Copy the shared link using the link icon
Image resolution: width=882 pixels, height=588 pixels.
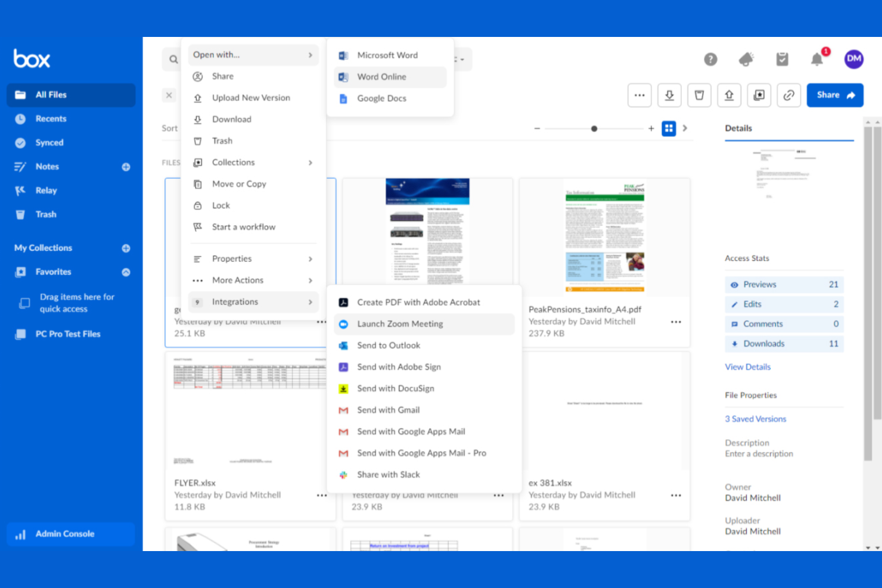[x=789, y=95]
